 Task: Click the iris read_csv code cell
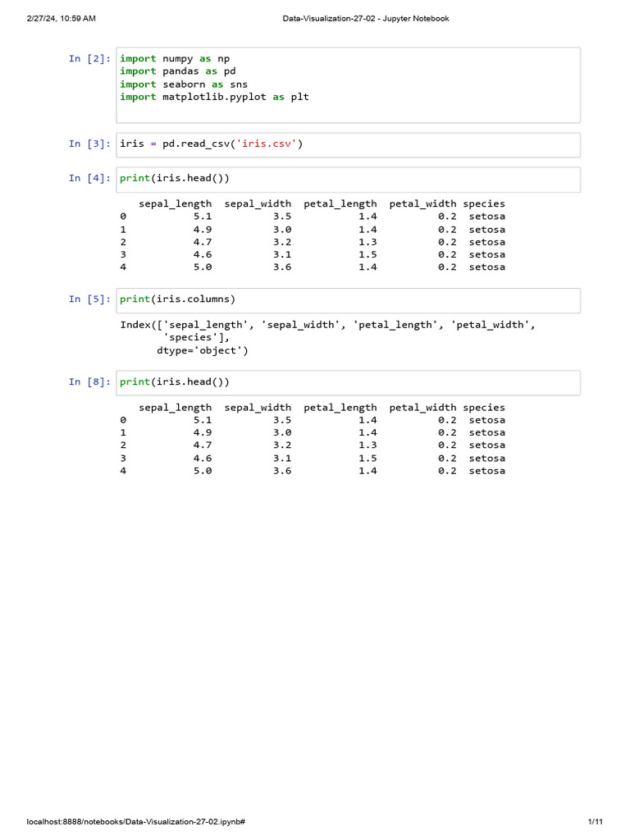(348, 145)
